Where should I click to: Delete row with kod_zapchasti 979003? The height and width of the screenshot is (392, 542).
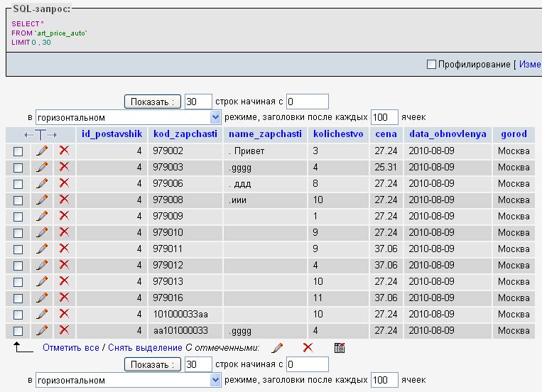64,167
